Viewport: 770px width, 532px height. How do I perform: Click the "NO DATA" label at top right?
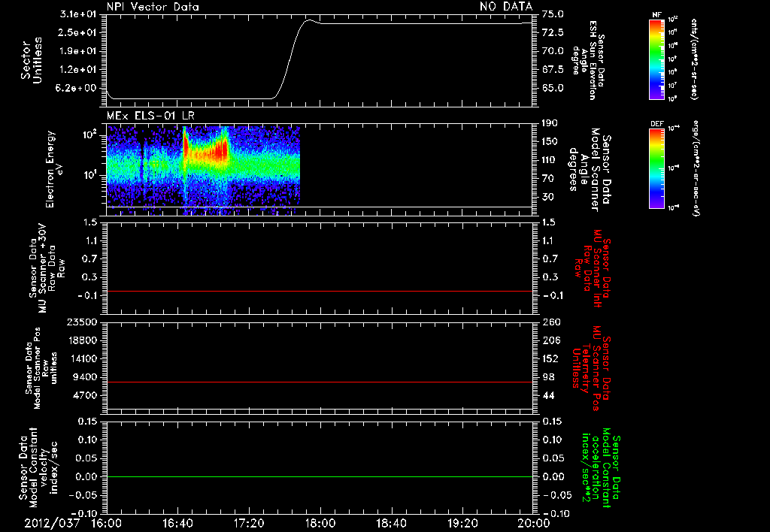(506, 7)
